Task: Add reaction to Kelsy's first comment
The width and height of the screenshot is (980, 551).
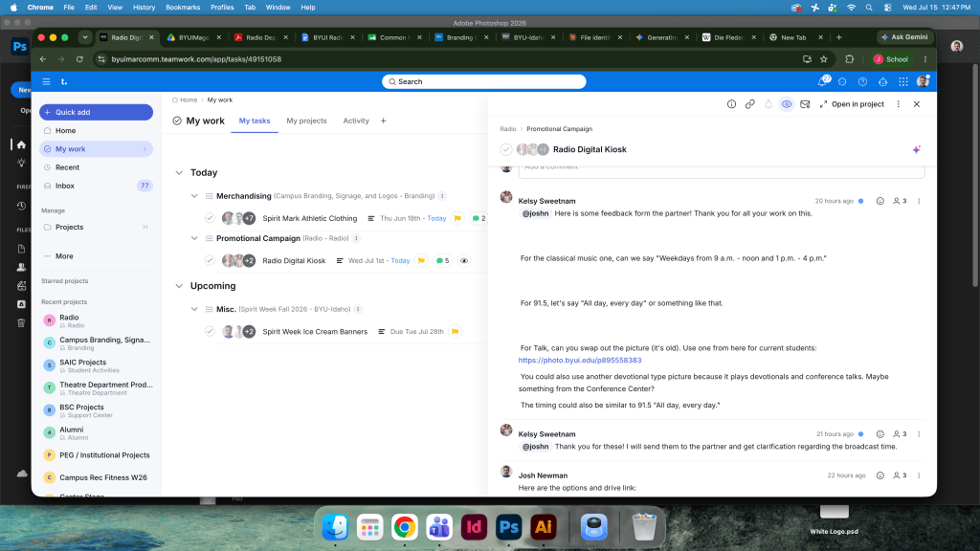Action: click(880, 201)
